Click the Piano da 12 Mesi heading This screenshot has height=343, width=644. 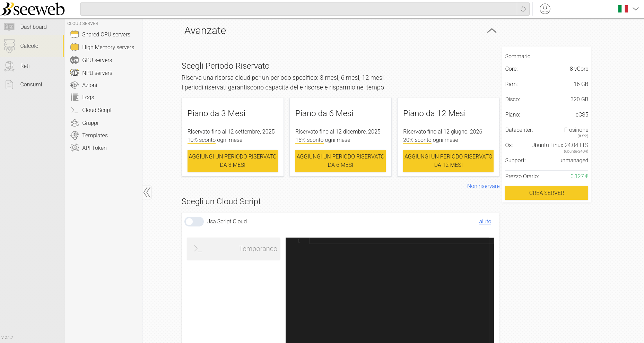point(434,113)
